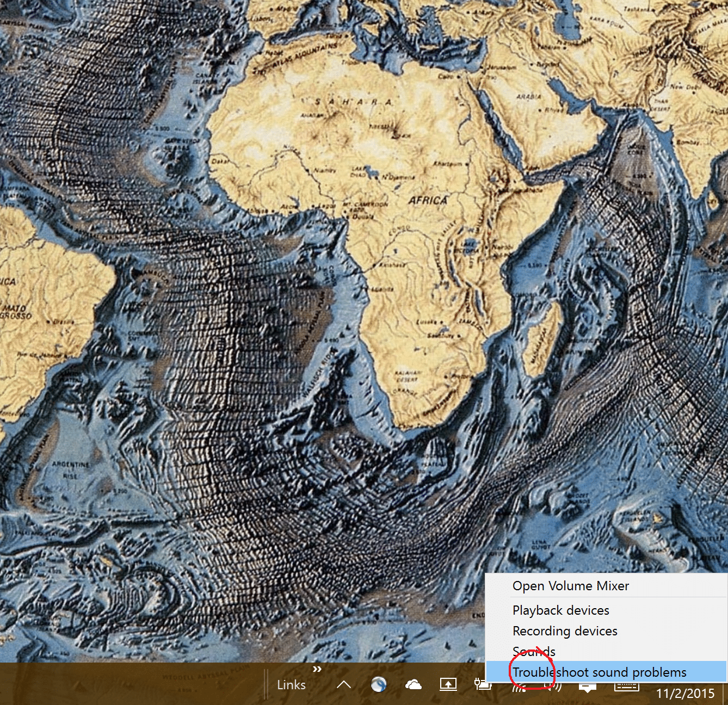This screenshot has width=728, height=705.
Task: Click the Links toolbar label
Action: tap(291, 685)
